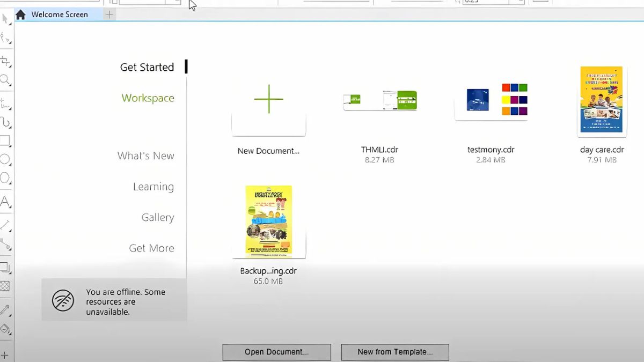The image size is (644, 362).
Task: Go to the Learning section
Action: pos(153,187)
